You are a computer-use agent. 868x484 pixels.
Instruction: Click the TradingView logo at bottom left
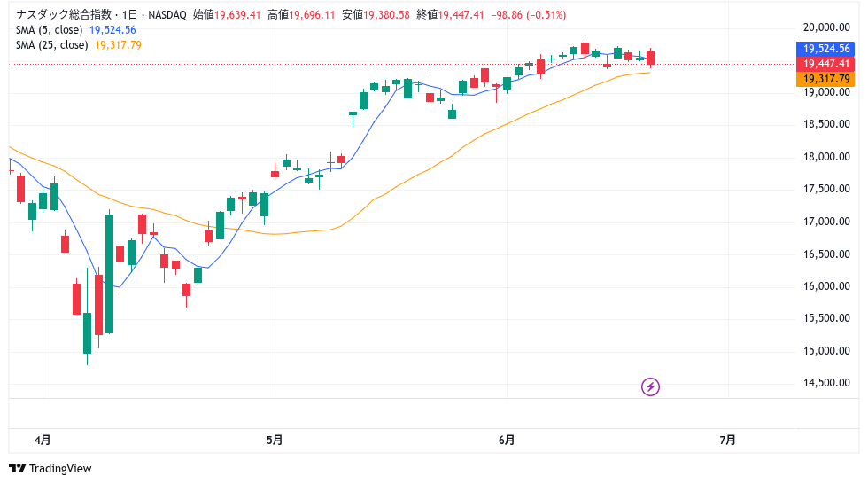50,469
